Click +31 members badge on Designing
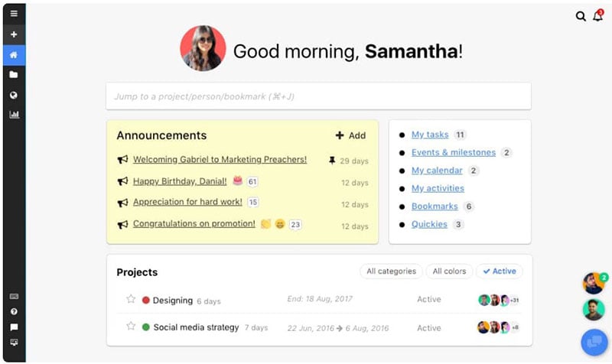The image size is (612, 364). click(514, 300)
